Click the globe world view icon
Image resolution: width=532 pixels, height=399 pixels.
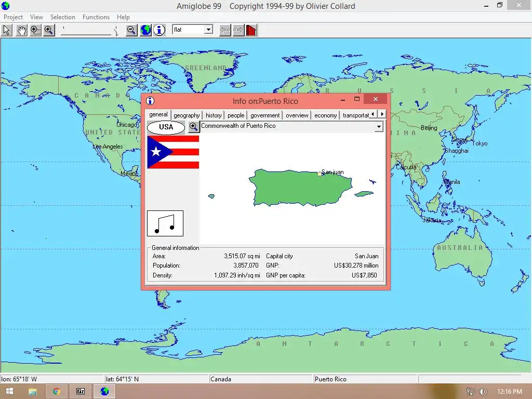[145, 30]
